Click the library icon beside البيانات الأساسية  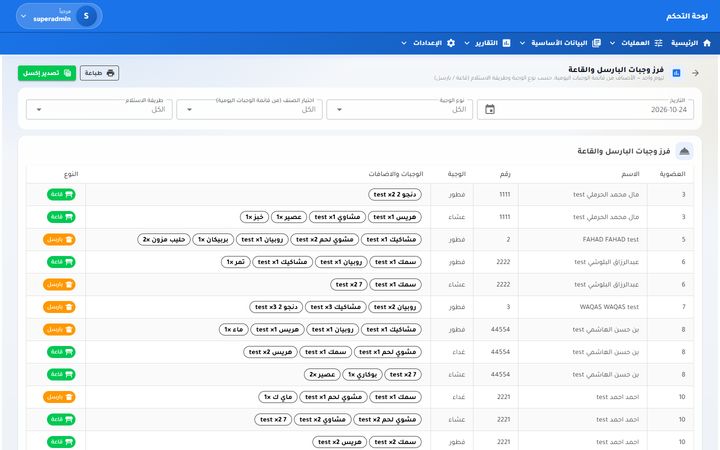tap(596, 43)
